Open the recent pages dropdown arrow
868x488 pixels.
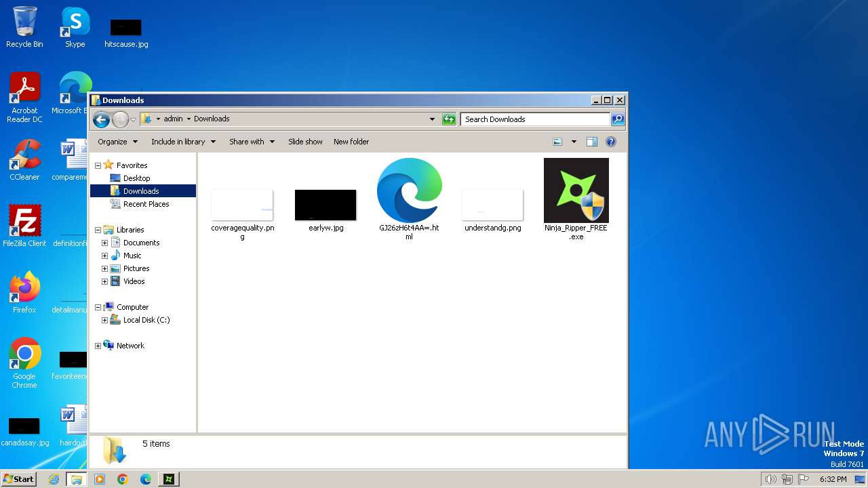click(x=134, y=120)
